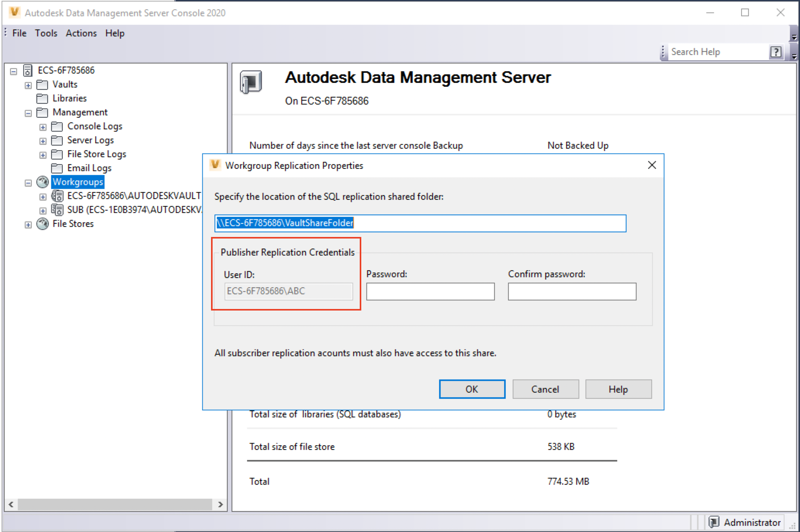
Task: Click the Administrator status bar icon
Action: tap(714, 522)
